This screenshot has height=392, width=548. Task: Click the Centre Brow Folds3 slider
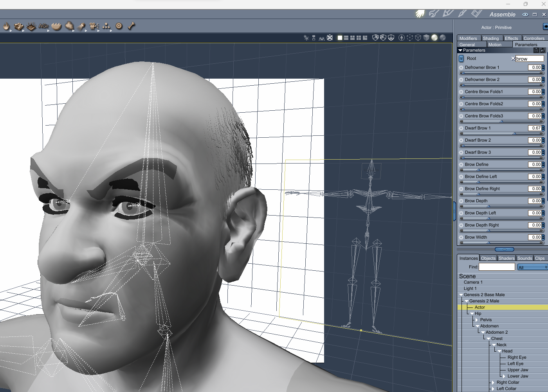point(501,121)
